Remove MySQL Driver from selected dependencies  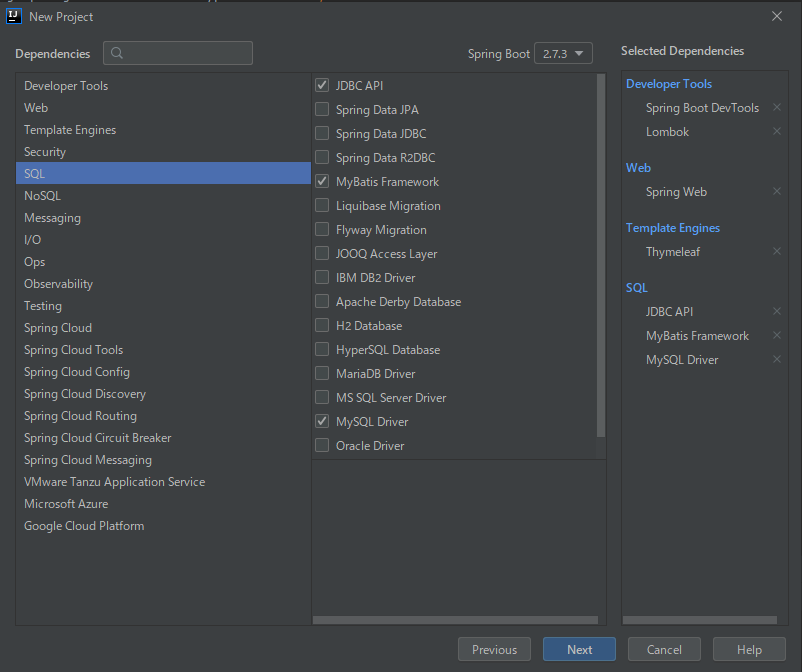click(x=776, y=359)
